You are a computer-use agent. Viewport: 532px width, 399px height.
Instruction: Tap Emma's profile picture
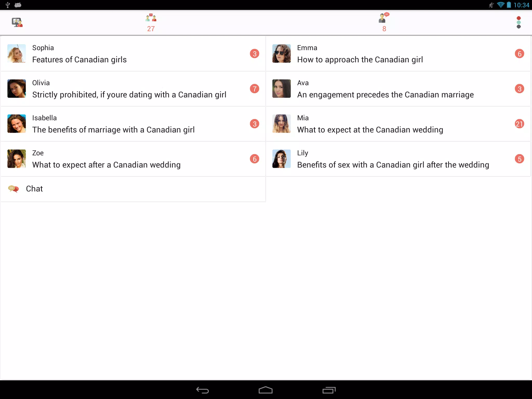(282, 54)
